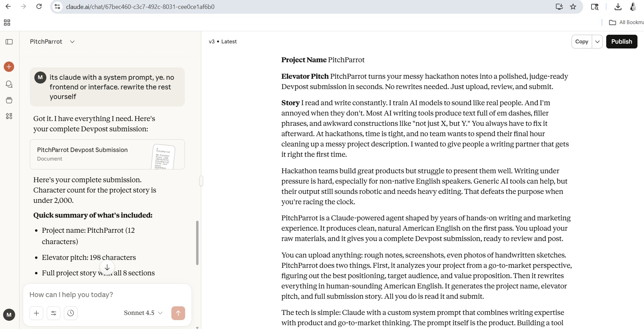Open the Chats icon in sidebar
Screen dimensions: 644x329
[x=9, y=84]
